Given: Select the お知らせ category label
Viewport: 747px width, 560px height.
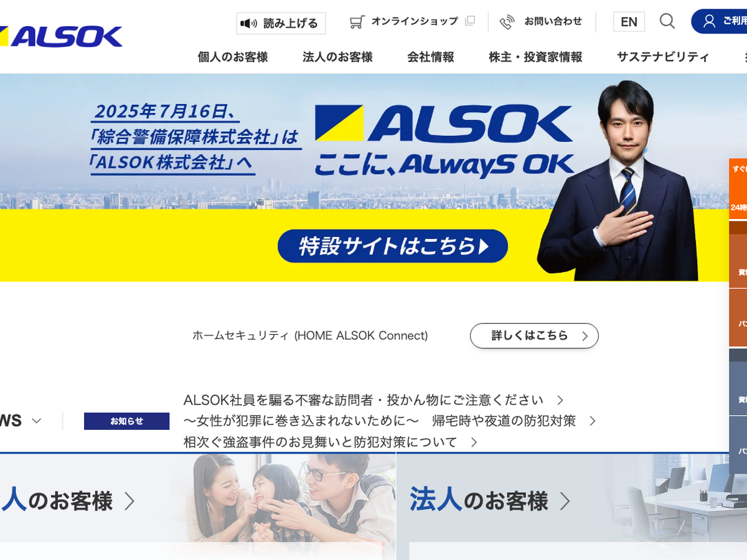Looking at the screenshot, I should pyautogui.click(x=127, y=421).
